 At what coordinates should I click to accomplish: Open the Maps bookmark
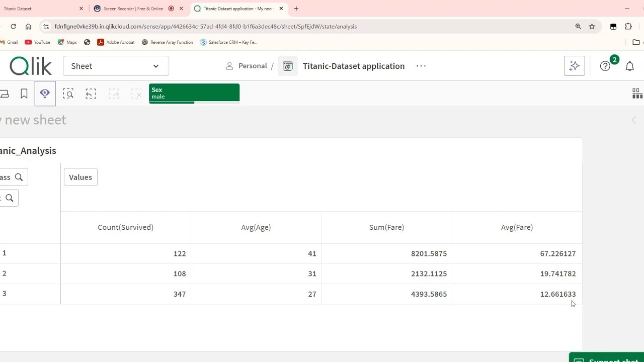coord(67,42)
